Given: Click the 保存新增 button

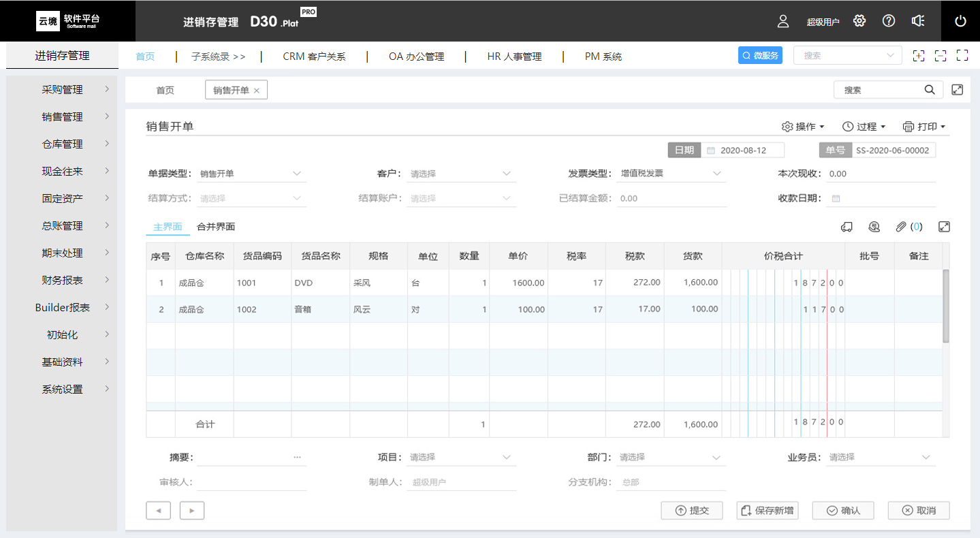Looking at the screenshot, I should tap(768, 510).
